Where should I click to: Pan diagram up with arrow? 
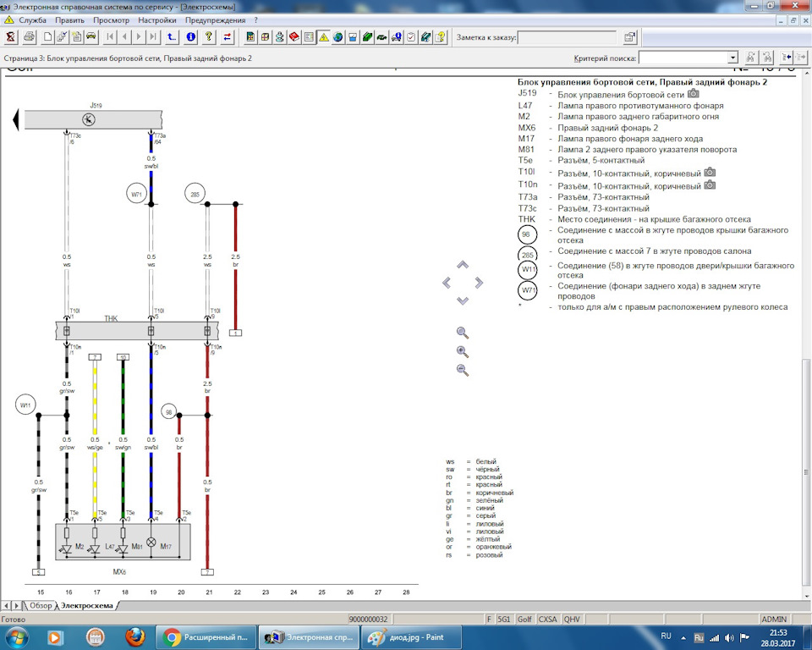(x=463, y=265)
